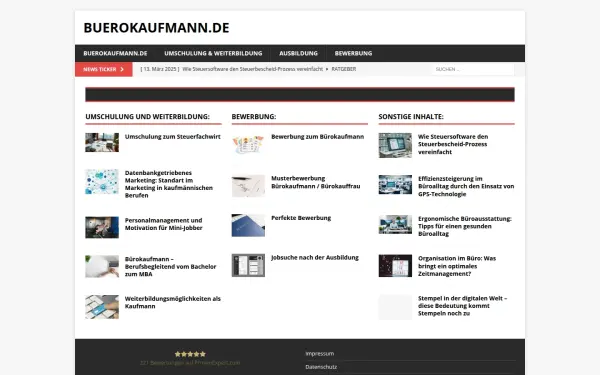Open the Umschulung & Weiterbildung menu
This screenshot has width=600, height=375.
[213, 53]
